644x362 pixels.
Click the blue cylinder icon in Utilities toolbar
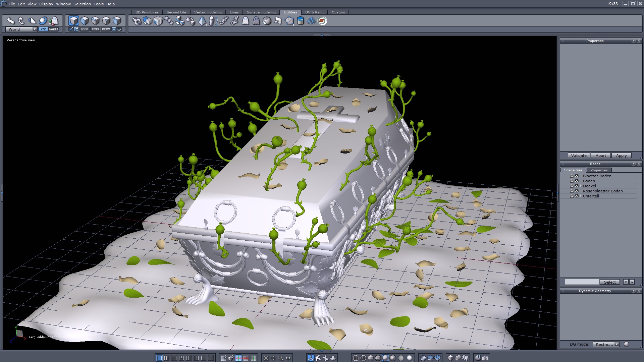[301, 21]
